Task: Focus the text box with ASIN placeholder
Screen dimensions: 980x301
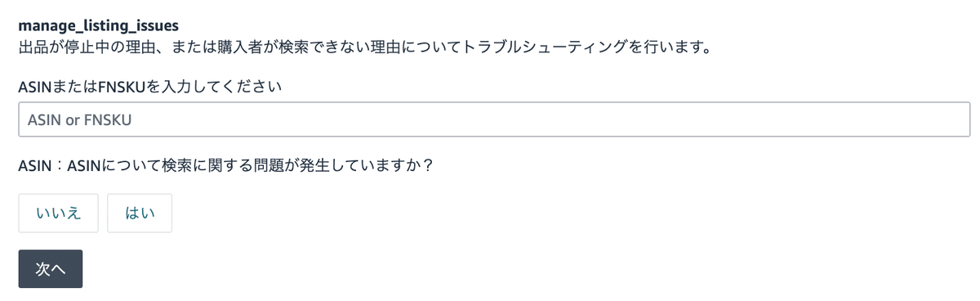Action: [x=494, y=119]
